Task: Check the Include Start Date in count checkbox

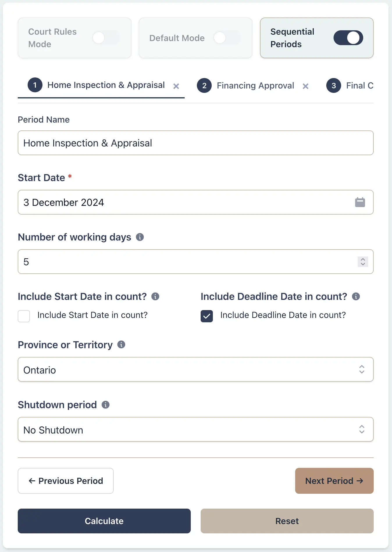Action: point(24,316)
